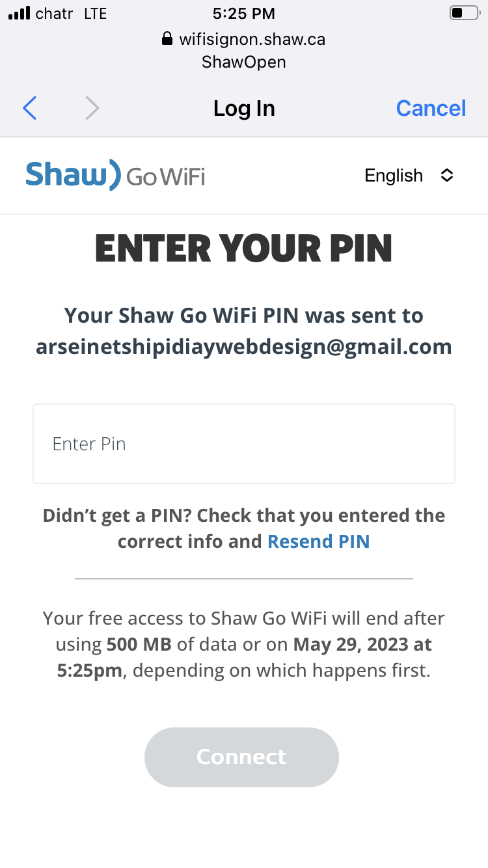488x868 pixels.
Task: Tap the Log In page title
Action: tap(244, 108)
